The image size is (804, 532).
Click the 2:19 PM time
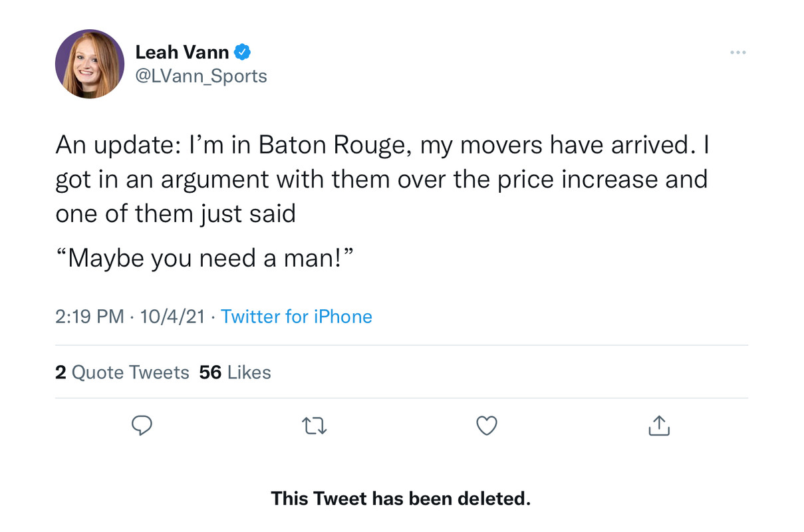[89, 317]
